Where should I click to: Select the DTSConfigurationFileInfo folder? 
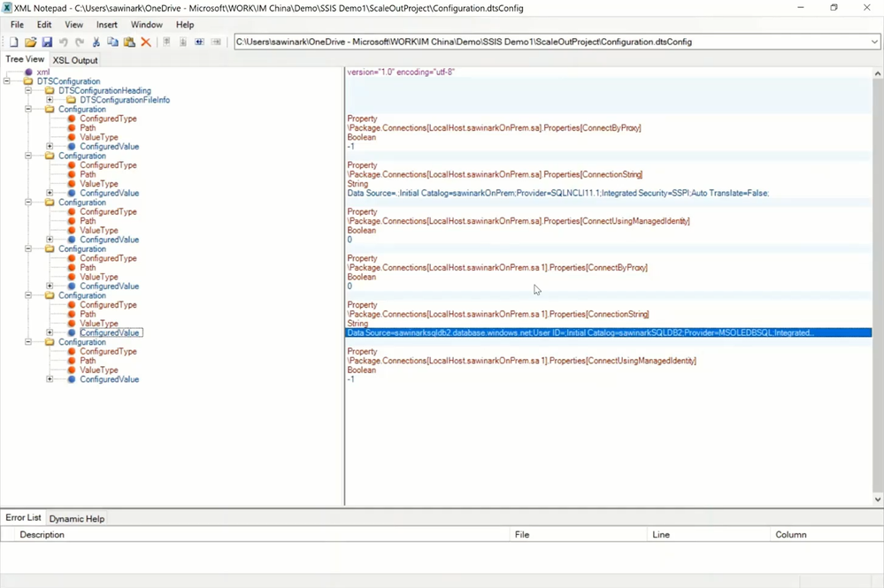tap(125, 100)
